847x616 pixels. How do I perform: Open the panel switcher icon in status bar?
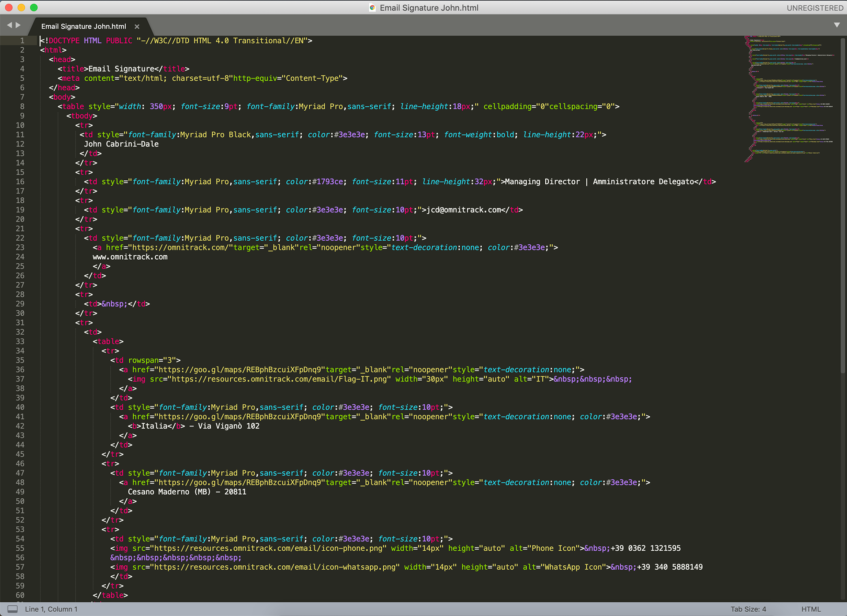(x=13, y=609)
